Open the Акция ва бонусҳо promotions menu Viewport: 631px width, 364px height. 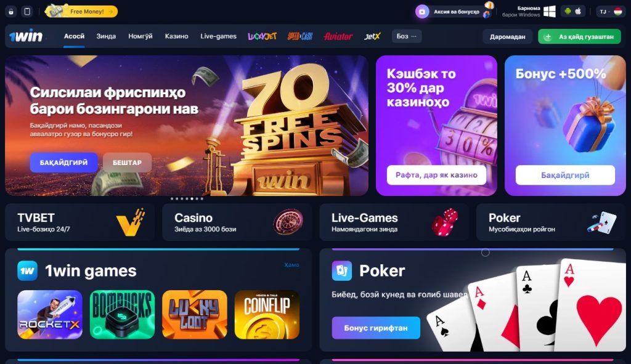[x=454, y=12]
